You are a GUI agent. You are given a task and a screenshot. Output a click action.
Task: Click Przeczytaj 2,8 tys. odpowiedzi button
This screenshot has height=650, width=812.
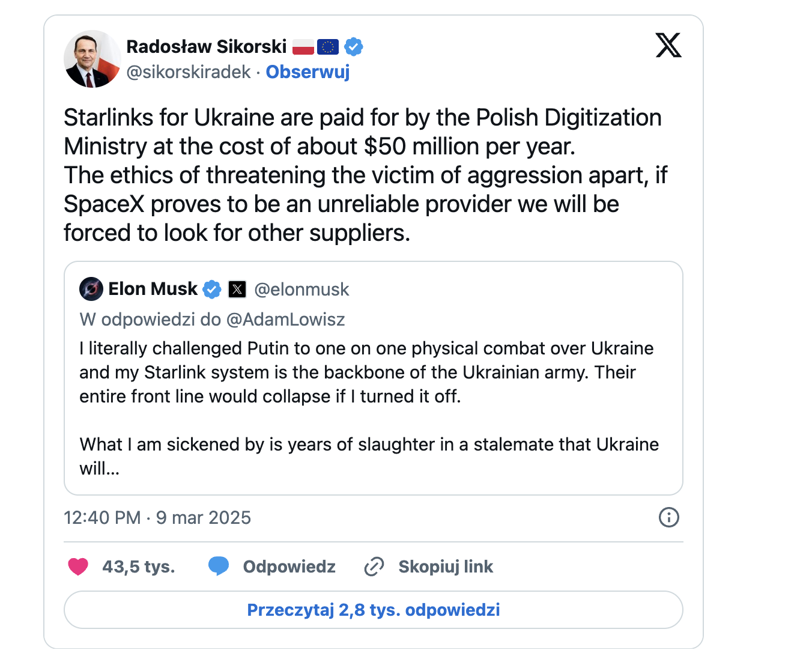pos(373,610)
